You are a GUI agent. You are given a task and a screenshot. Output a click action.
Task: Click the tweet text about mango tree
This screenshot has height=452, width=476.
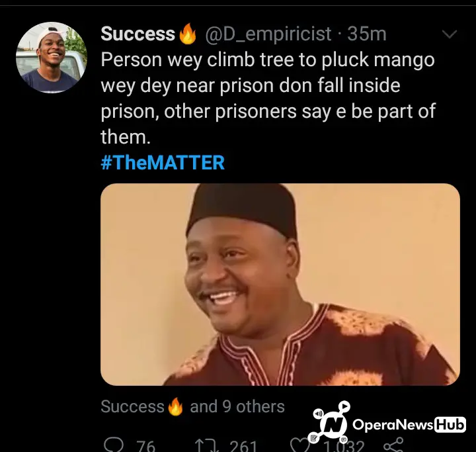tap(268, 99)
